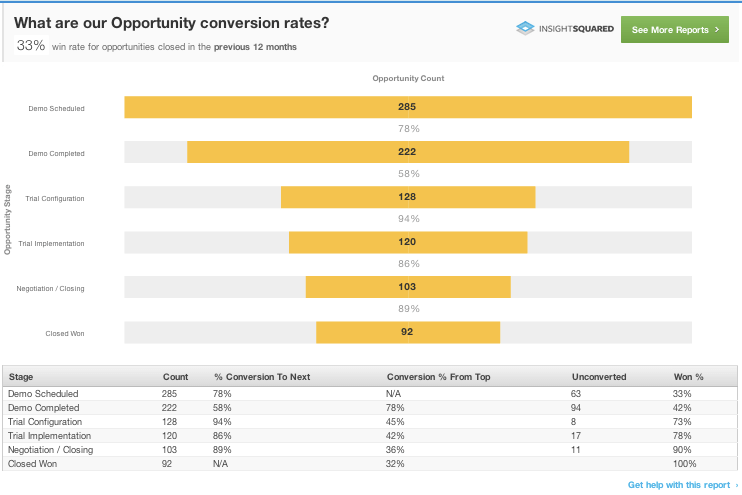Sort by the Won % column header
This screenshot has height=495, width=742.
689,377
